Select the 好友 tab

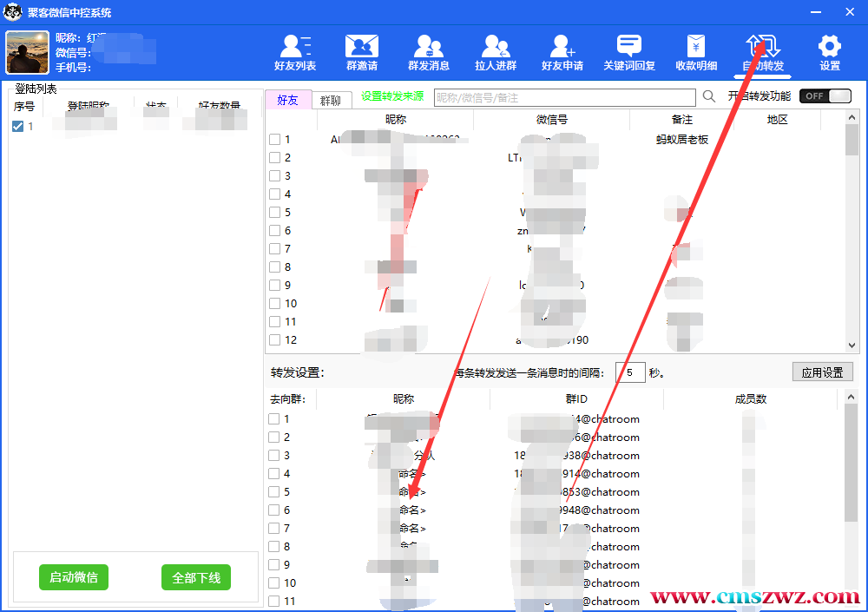point(287,100)
